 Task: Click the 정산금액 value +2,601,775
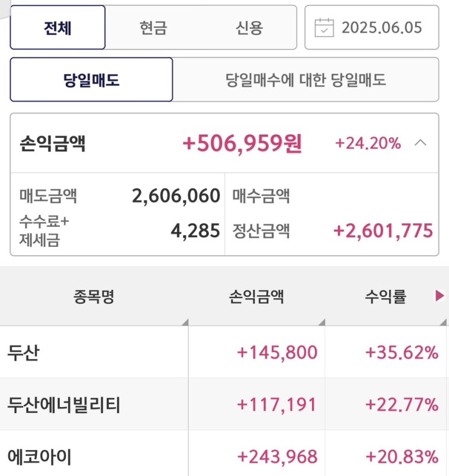click(383, 230)
